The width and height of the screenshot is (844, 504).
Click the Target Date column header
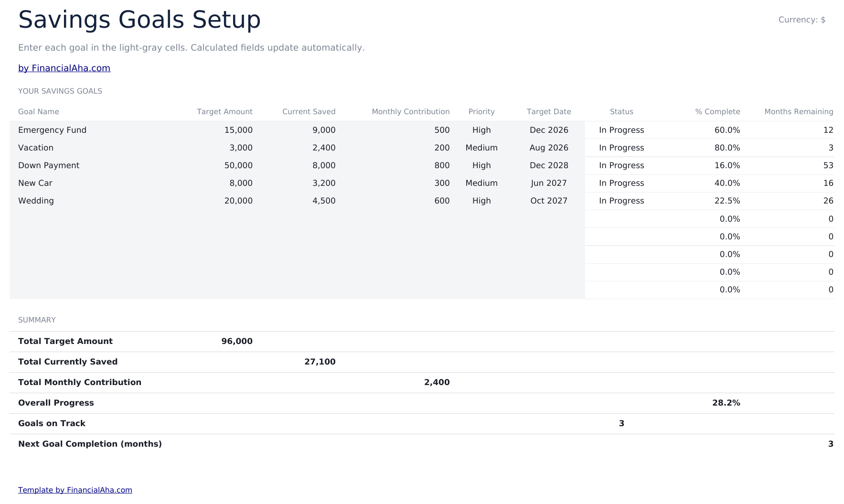click(549, 111)
